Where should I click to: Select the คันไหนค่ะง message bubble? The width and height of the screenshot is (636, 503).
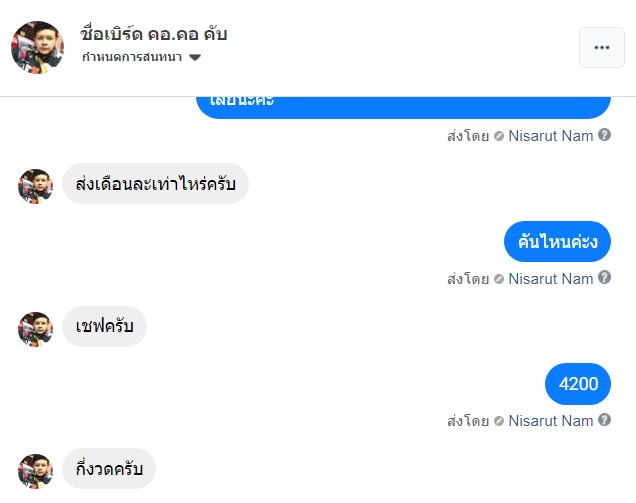557,241
